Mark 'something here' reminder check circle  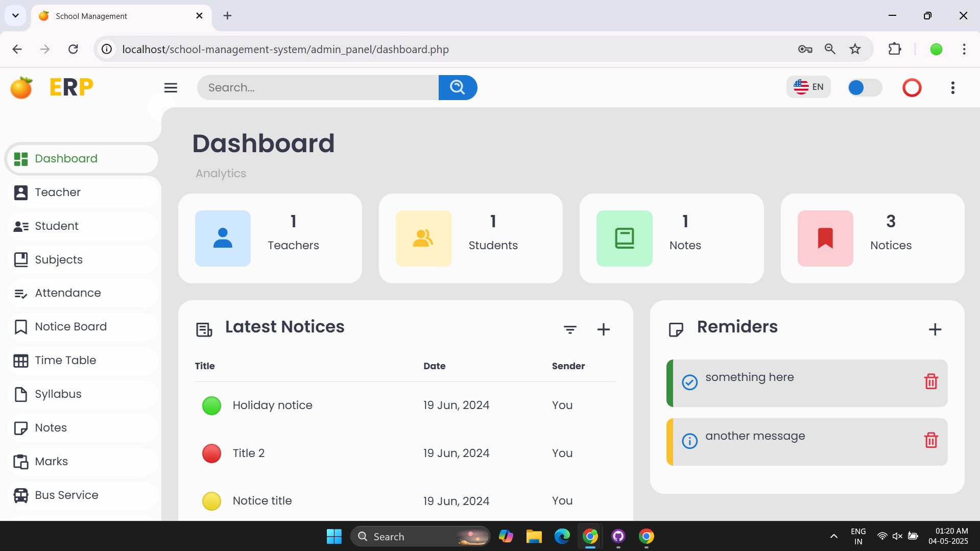pyautogui.click(x=689, y=382)
